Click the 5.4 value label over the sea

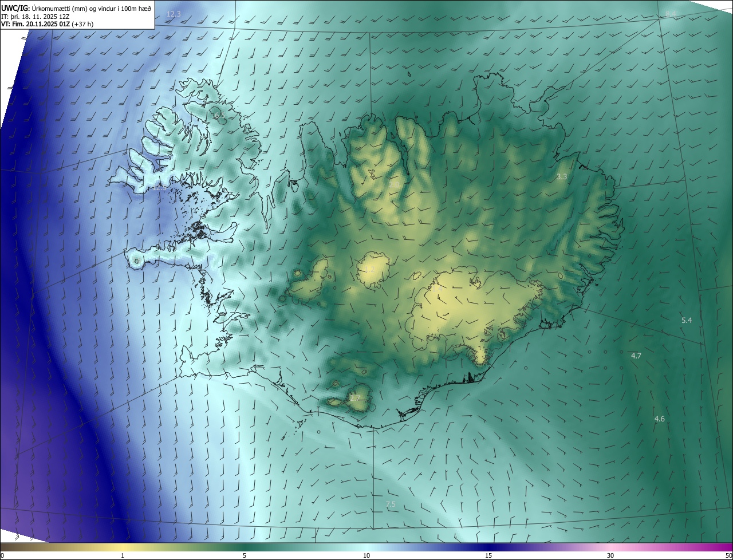[x=687, y=321]
